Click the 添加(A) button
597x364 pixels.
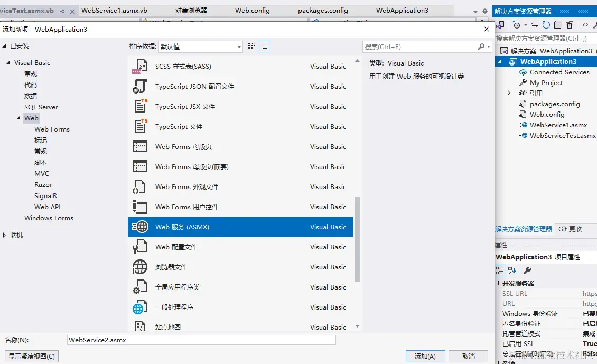pos(425,357)
